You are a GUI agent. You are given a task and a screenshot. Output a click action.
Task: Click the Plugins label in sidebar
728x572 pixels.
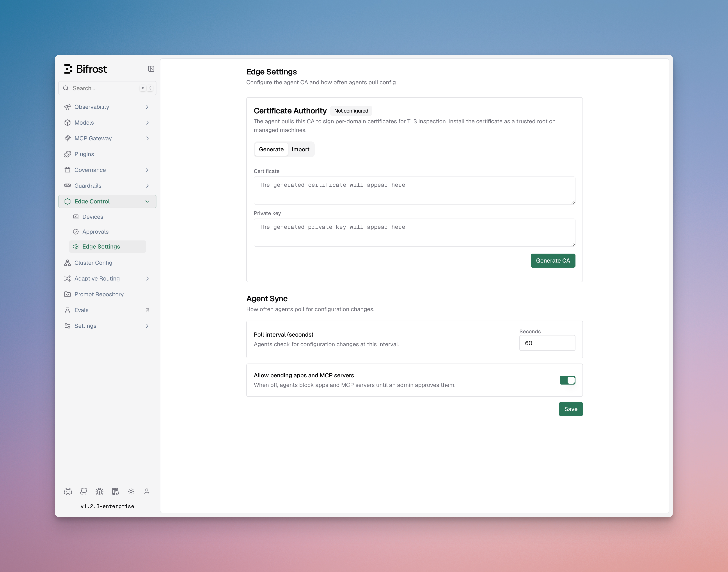pyautogui.click(x=84, y=154)
